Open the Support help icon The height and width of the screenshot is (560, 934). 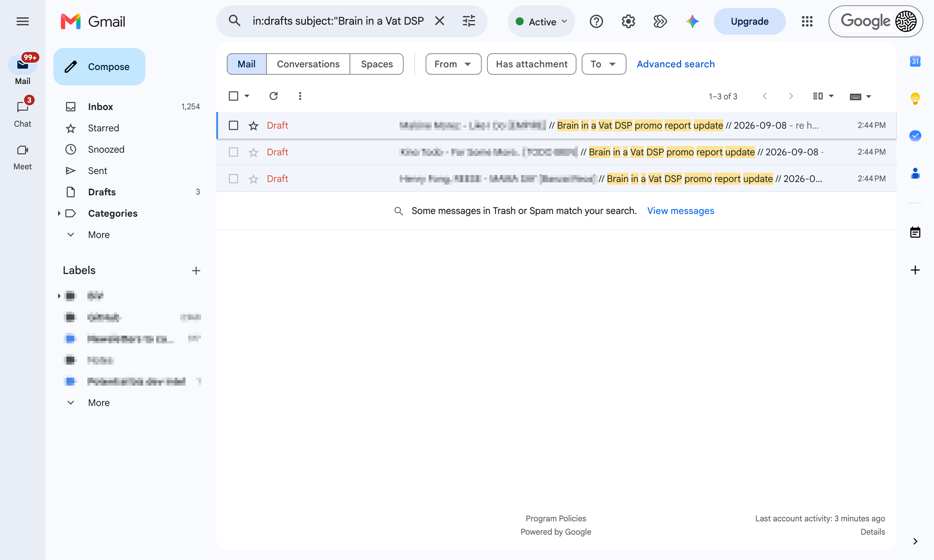click(x=596, y=22)
